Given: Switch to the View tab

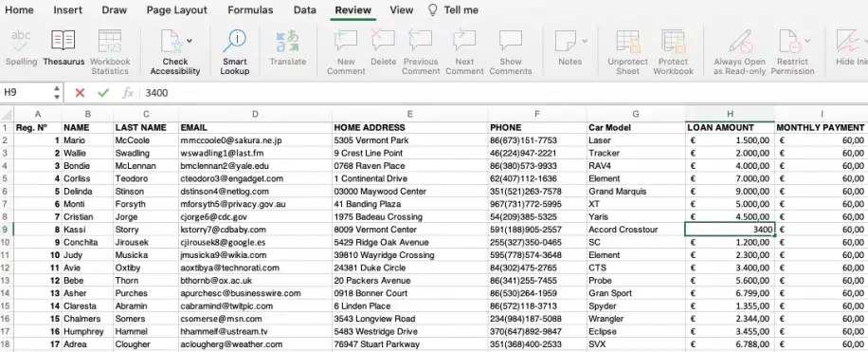Looking at the screenshot, I should pos(402,10).
